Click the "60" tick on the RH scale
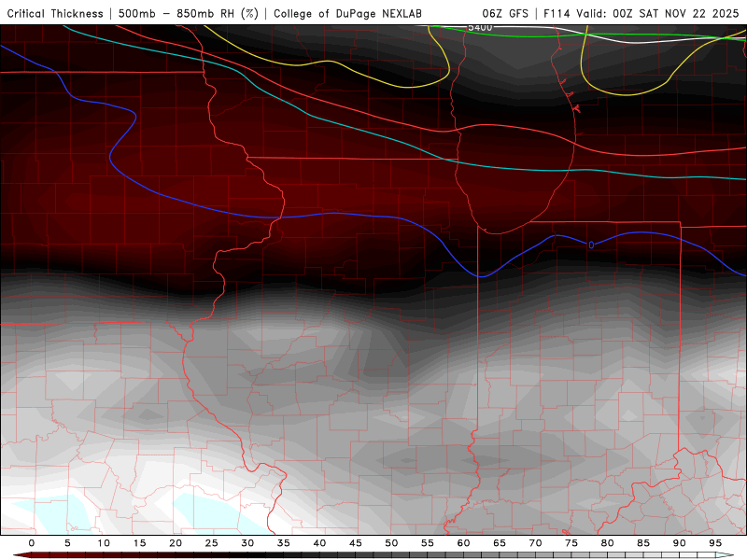The image size is (747, 560). click(x=463, y=543)
